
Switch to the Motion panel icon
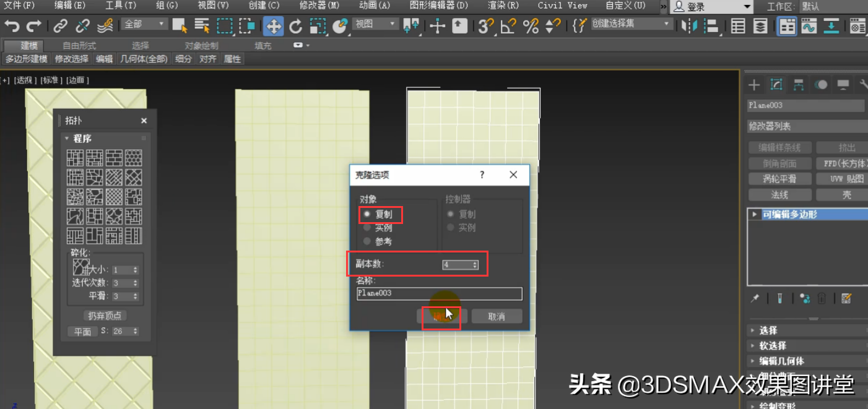tap(821, 85)
